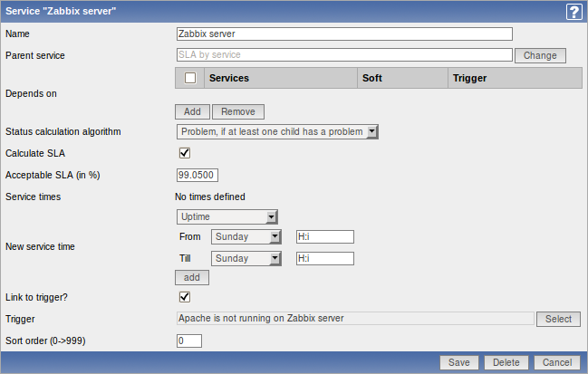Click the Services column header
588x374 pixels.
[281, 78]
